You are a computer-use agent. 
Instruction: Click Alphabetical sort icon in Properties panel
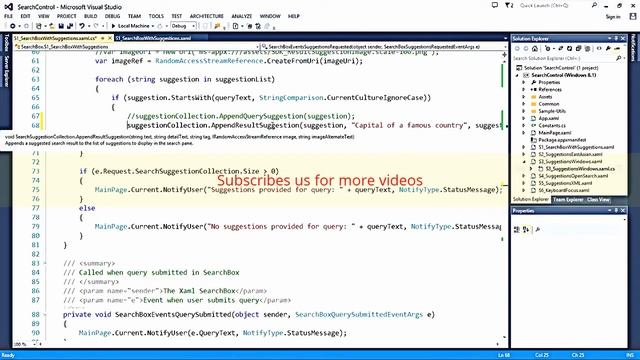[x=526, y=230]
